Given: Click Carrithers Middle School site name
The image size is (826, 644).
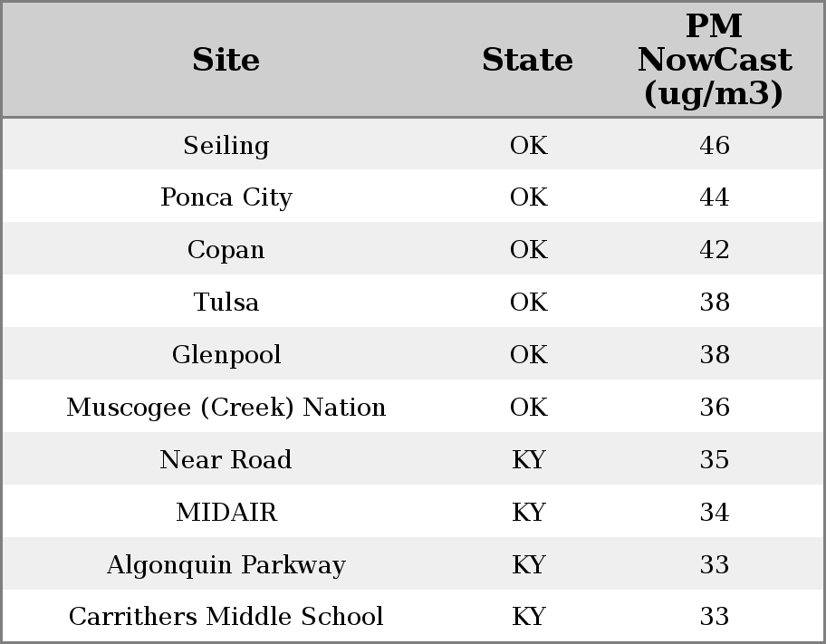Looking at the screenshot, I should (x=226, y=617).
